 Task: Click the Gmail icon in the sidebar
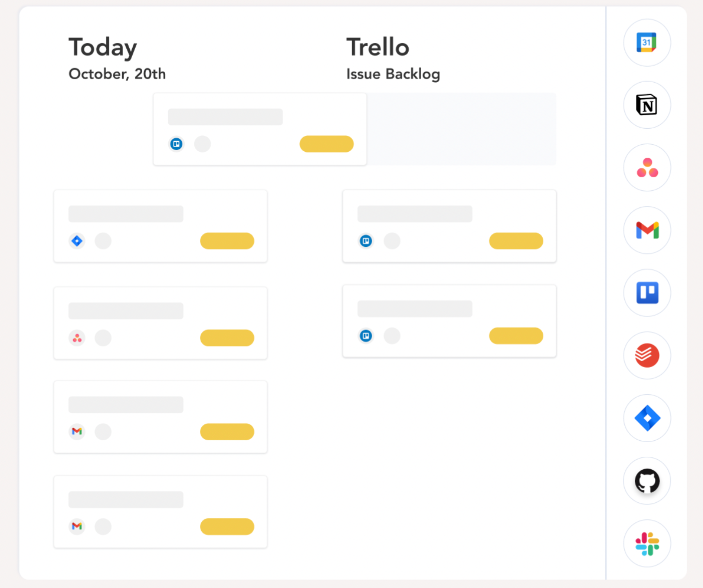point(647,230)
